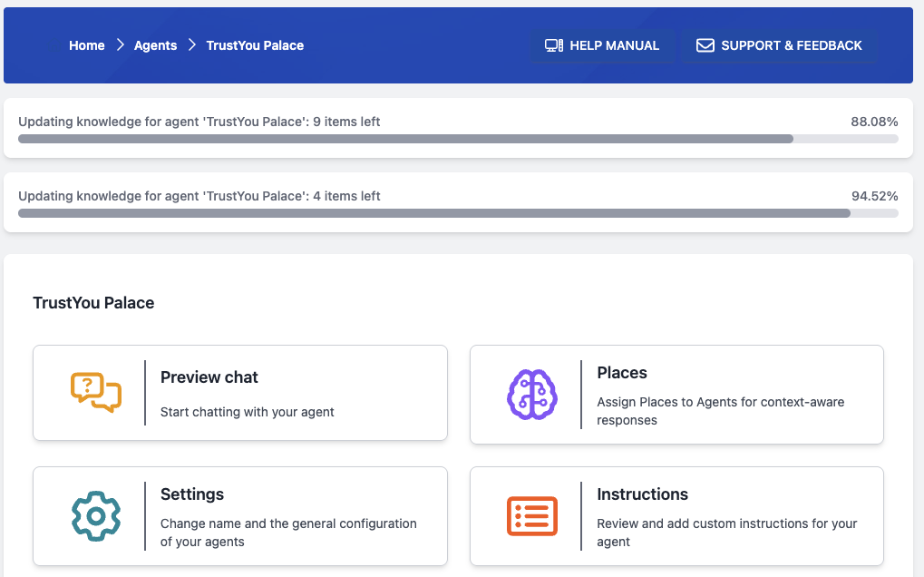This screenshot has width=924, height=577.
Task: Click the teal Settings gear icon
Action: tap(96, 516)
